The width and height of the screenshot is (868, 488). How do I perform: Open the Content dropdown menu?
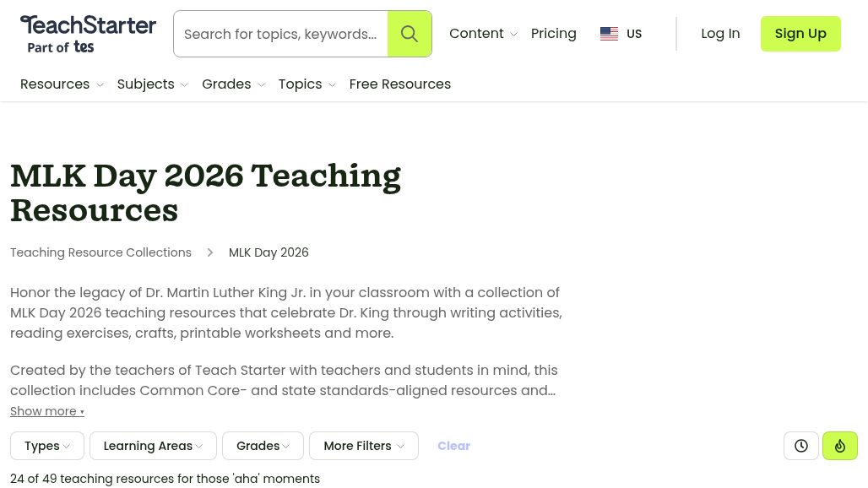click(x=483, y=33)
